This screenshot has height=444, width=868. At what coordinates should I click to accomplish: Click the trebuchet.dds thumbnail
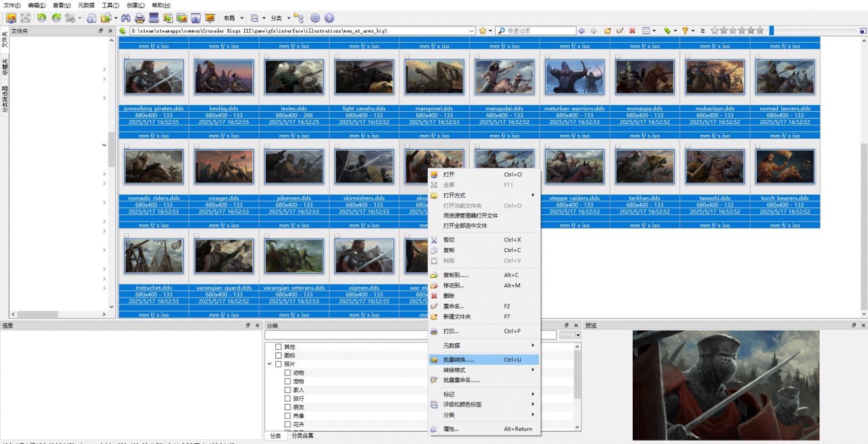154,256
